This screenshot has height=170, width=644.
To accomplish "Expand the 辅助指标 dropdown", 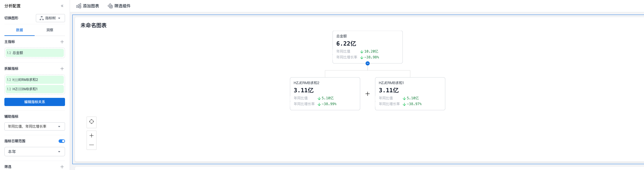I will pos(35,126).
